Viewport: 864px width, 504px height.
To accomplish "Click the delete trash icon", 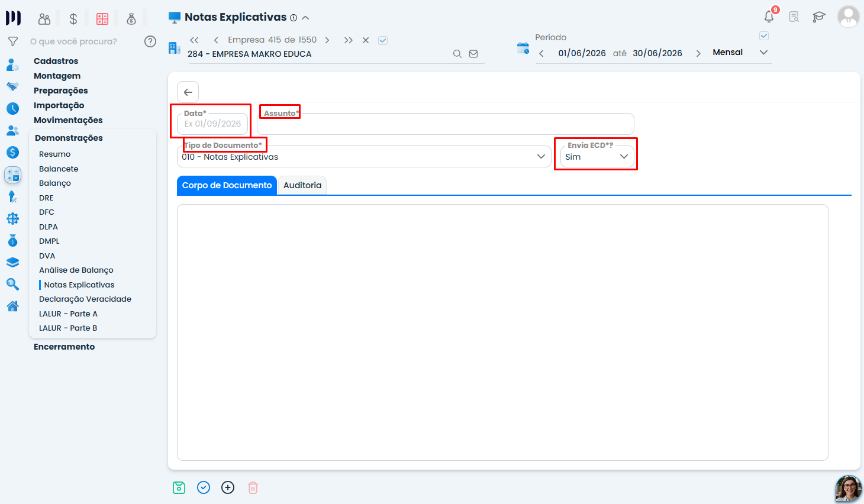I will pos(253,487).
